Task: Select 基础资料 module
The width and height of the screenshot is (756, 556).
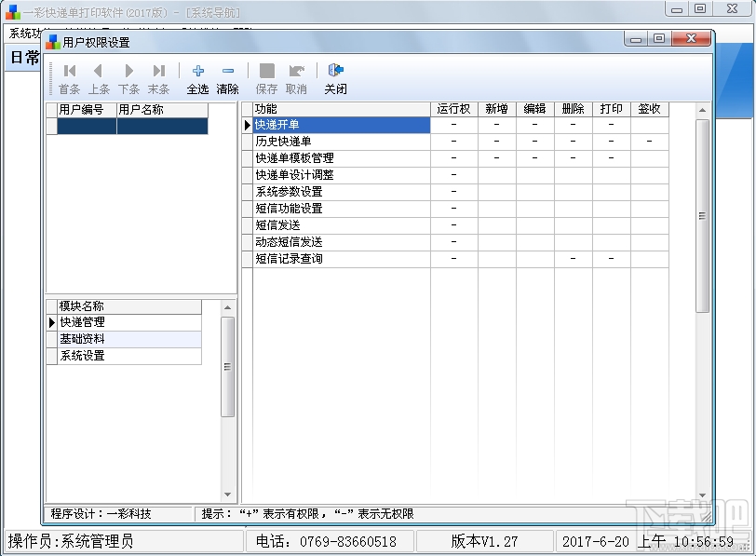Action: [x=129, y=339]
